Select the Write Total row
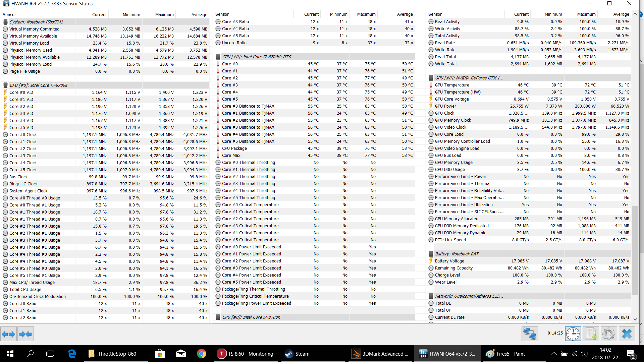Image resolution: width=644 pixels, height=362 pixels. point(530,64)
